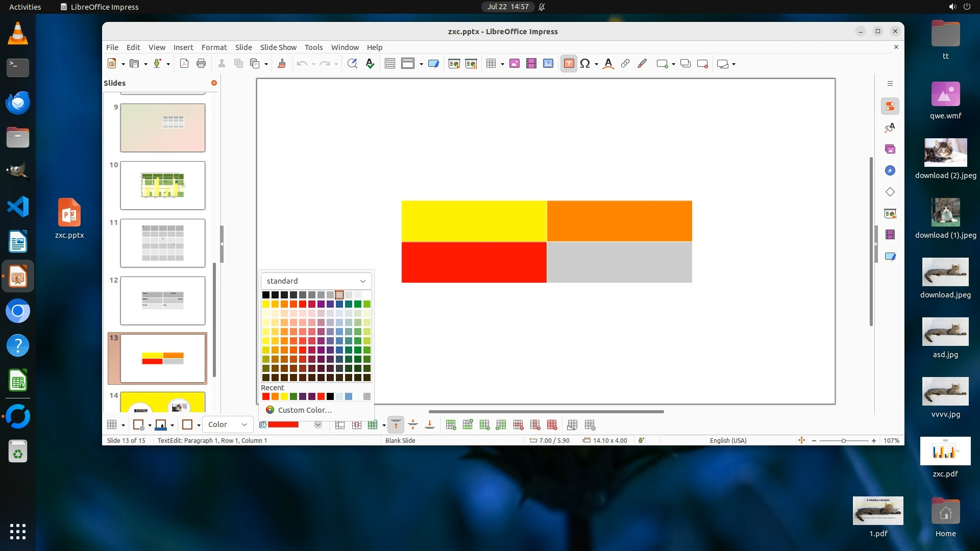The width and height of the screenshot is (980, 551).
Task: Toggle Display Grid in toolbar
Action: coord(390,64)
